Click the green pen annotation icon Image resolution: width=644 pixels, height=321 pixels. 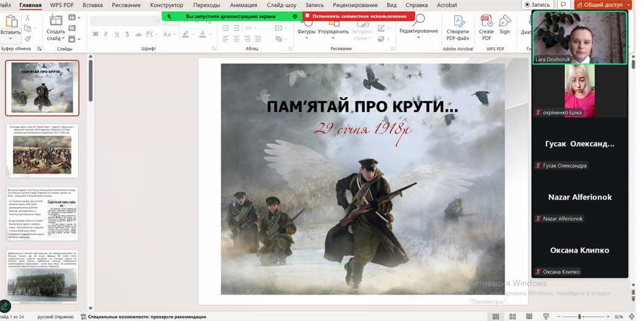pos(5,306)
